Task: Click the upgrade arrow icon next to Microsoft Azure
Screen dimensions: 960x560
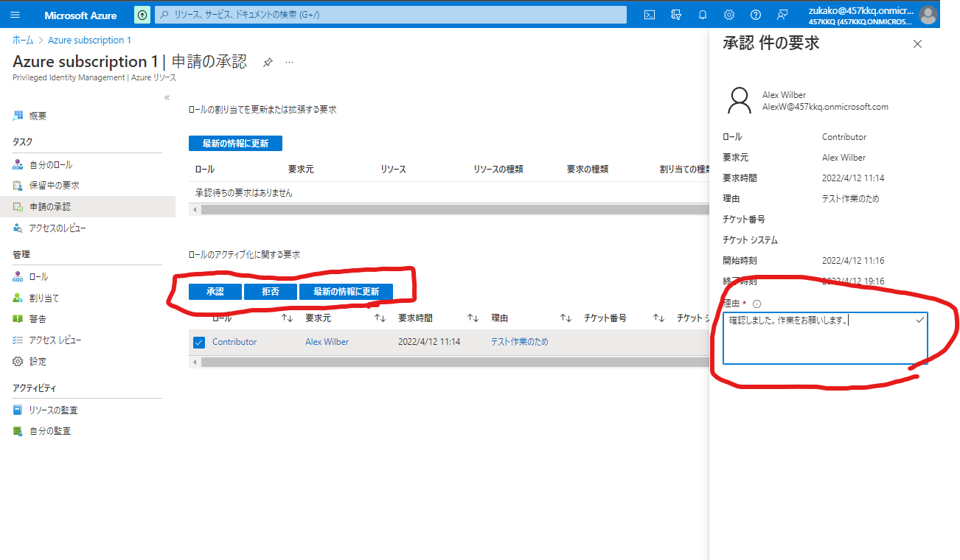Action: point(142,15)
